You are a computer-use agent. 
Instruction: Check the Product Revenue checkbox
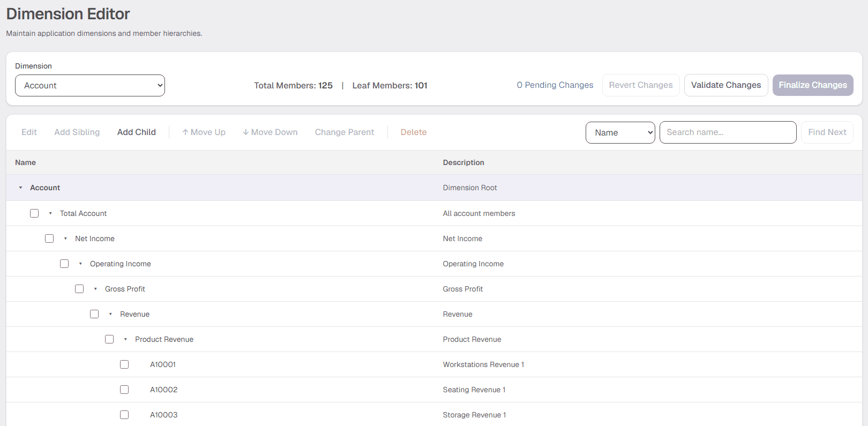(x=109, y=339)
